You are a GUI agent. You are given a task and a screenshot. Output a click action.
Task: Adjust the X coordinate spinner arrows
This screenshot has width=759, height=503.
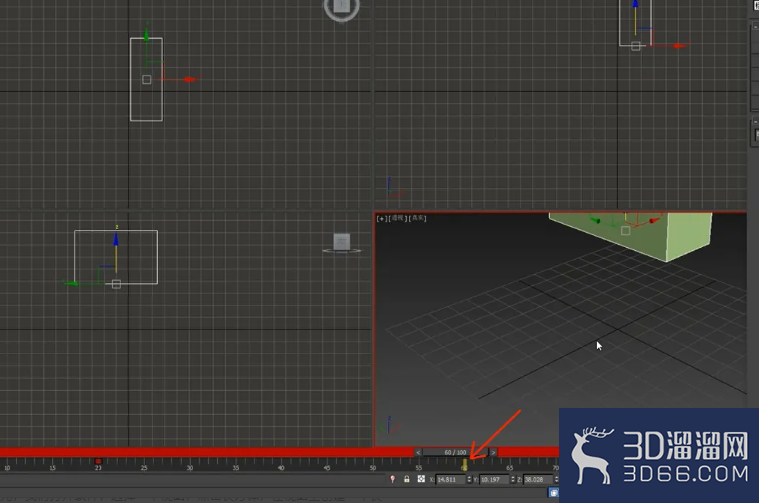pyautogui.click(x=469, y=480)
